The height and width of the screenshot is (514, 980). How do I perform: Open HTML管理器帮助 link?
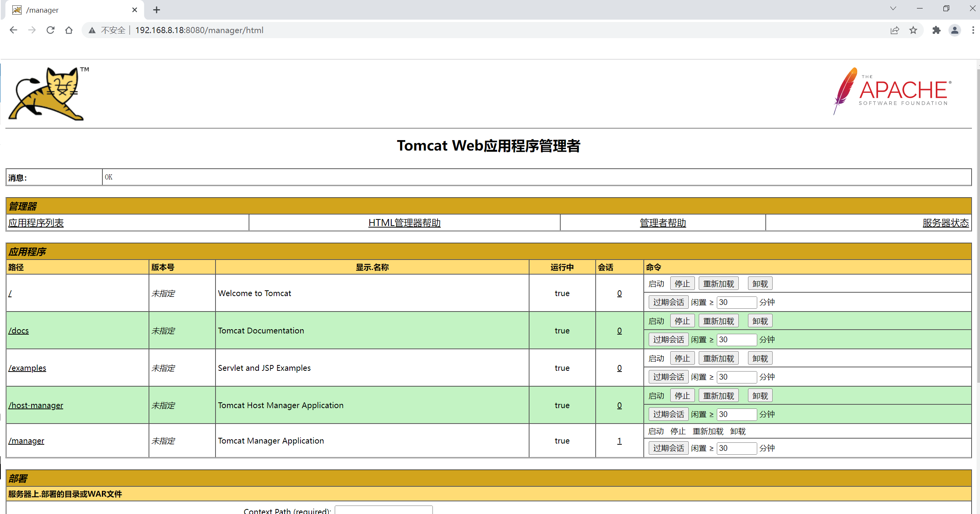(404, 223)
